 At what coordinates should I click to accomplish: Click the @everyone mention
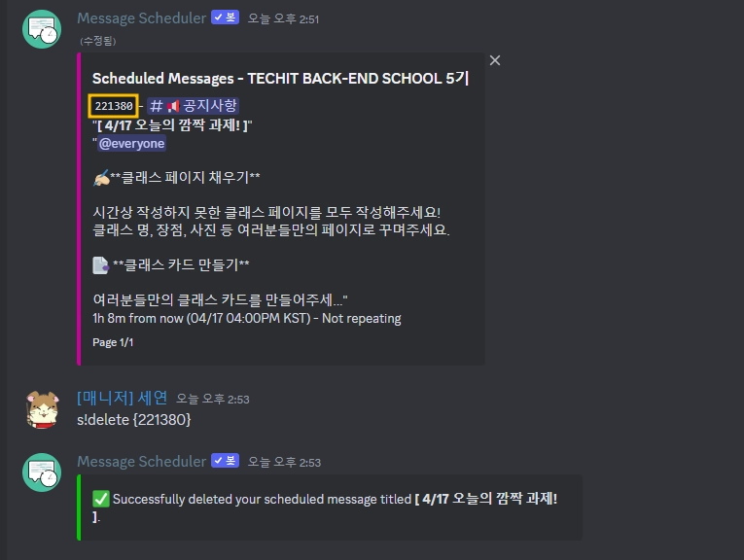click(132, 143)
